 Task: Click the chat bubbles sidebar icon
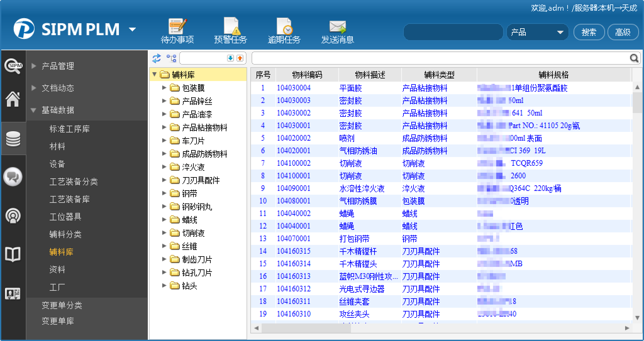pyautogui.click(x=13, y=177)
